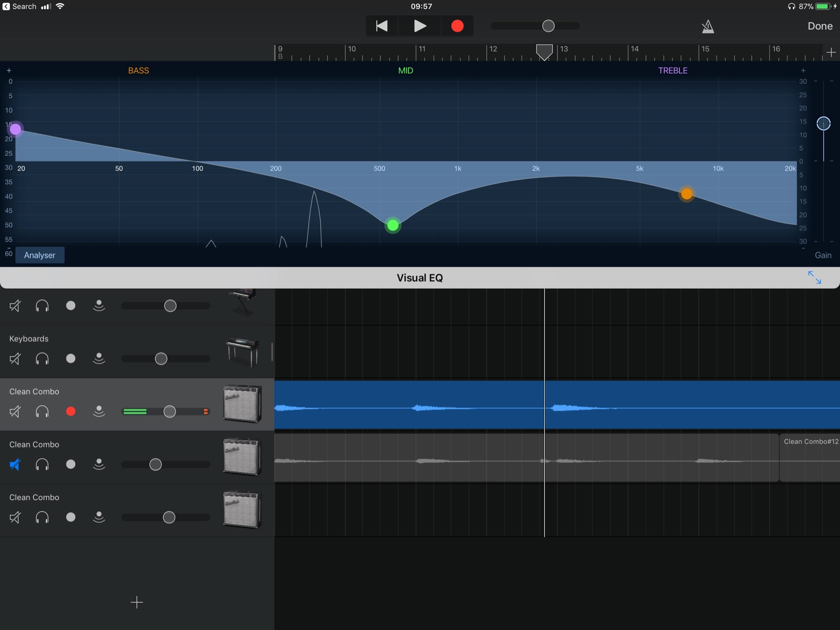Click the MID band label

pos(405,71)
